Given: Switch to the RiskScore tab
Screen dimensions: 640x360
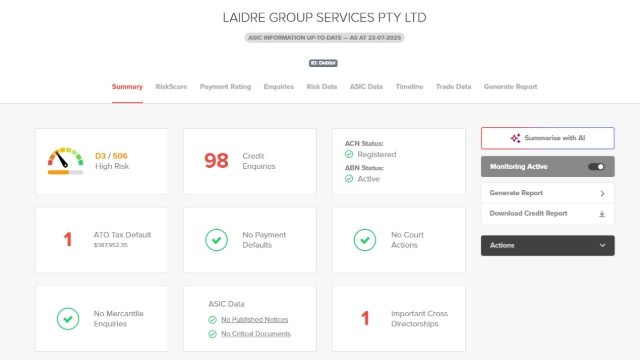Looking at the screenshot, I should pyautogui.click(x=171, y=87).
